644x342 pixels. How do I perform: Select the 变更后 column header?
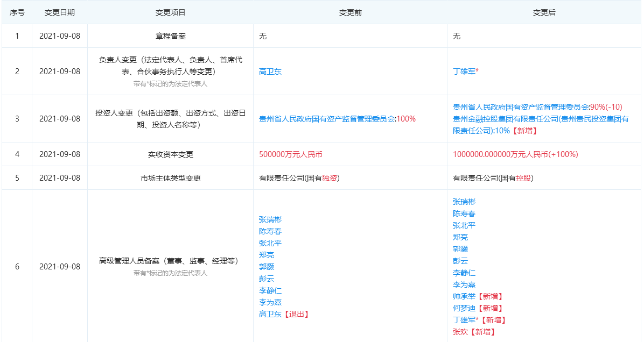click(544, 13)
